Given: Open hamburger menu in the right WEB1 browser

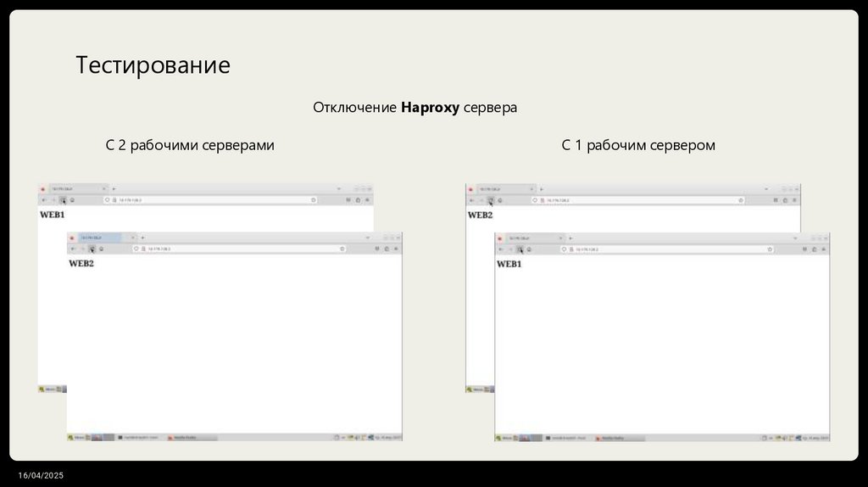Looking at the screenshot, I should coord(824,250).
